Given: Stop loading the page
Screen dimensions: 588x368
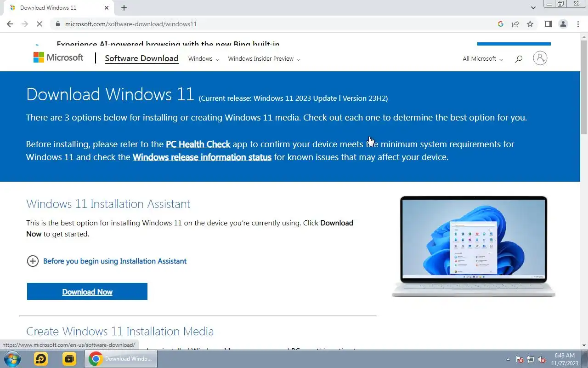Looking at the screenshot, I should [40, 24].
